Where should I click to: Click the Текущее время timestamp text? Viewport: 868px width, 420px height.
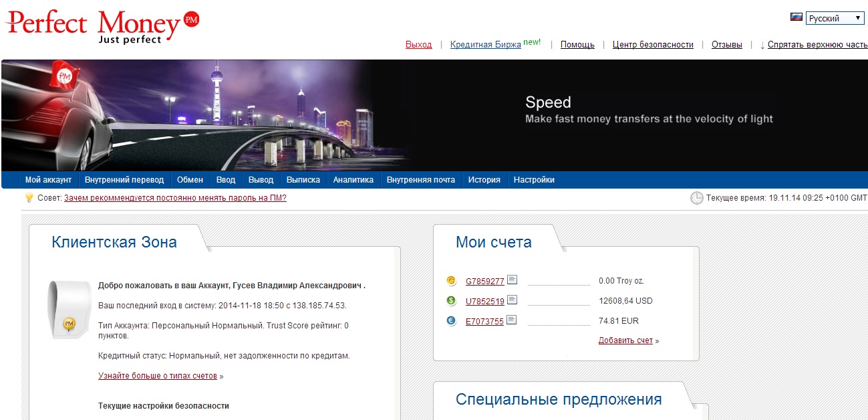click(786, 198)
